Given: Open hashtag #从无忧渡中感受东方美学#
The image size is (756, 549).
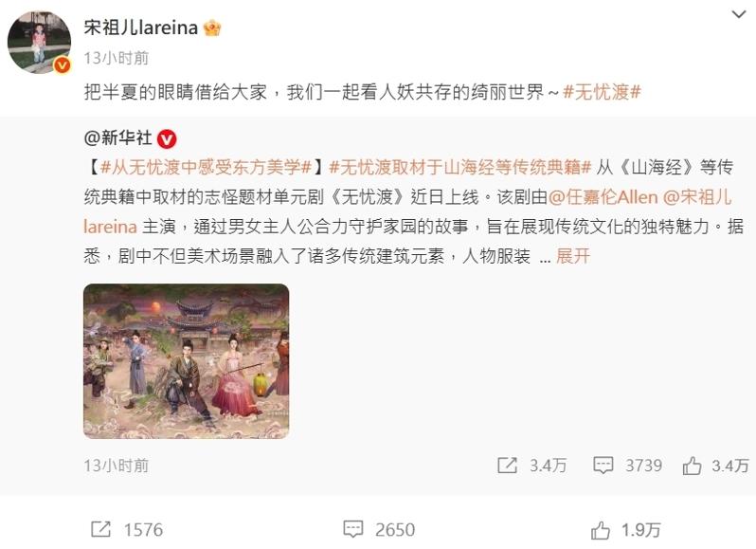Looking at the screenshot, I should point(207,168).
